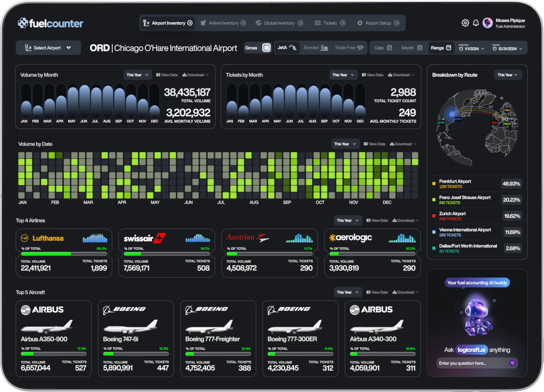Select the Date filter mode

click(383, 48)
